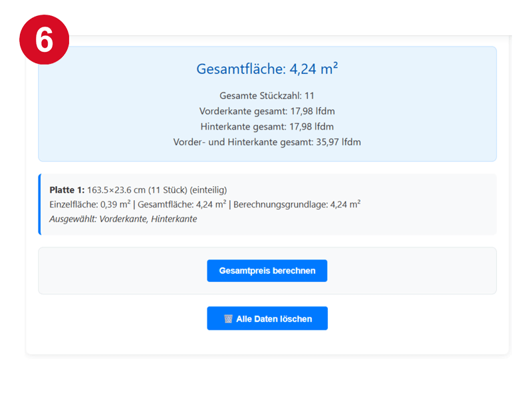Viewport: 532px width, 399px height.
Task: Click the Gesamtfläche 4,24 m² heading
Action: (x=267, y=68)
